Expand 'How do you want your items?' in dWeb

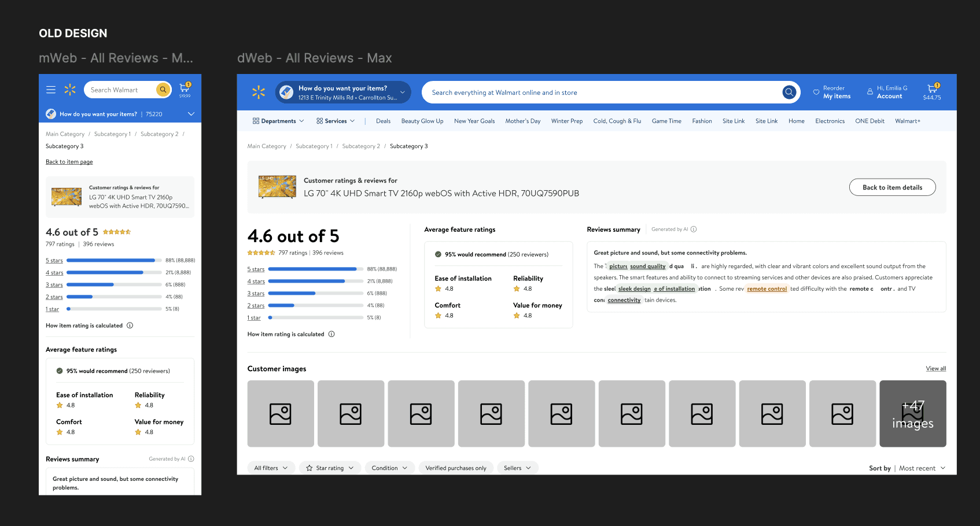[x=343, y=92]
